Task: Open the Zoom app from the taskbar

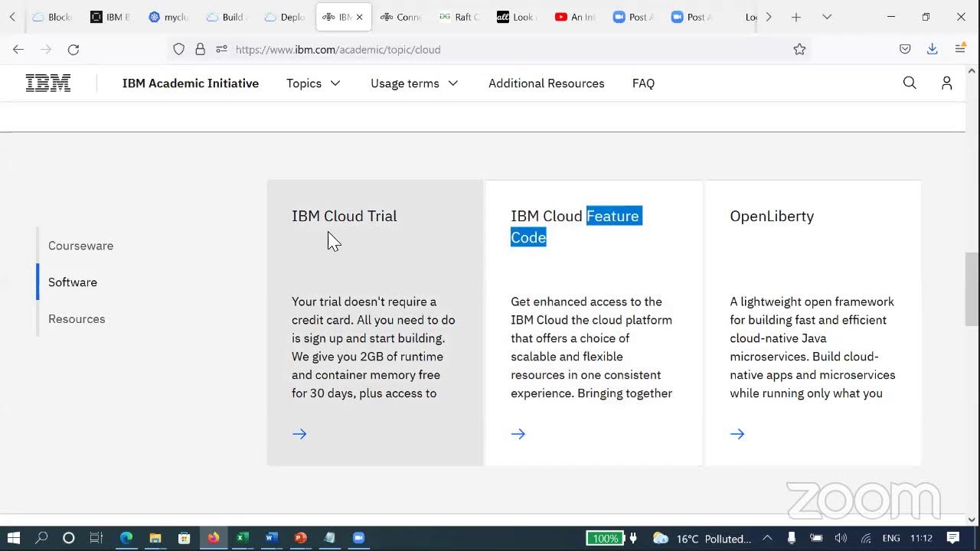Action: tap(358, 538)
